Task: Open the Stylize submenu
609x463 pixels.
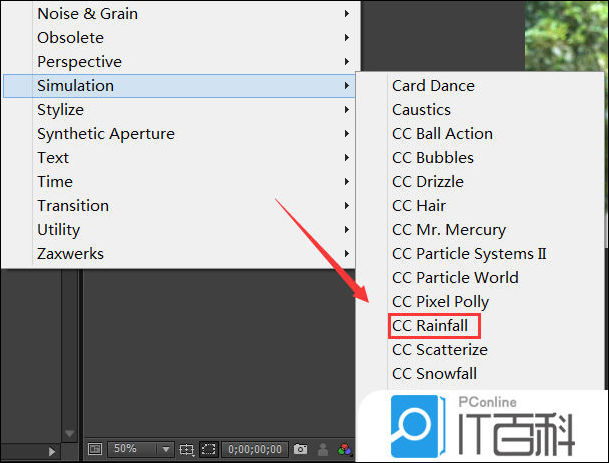Action: click(x=179, y=110)
